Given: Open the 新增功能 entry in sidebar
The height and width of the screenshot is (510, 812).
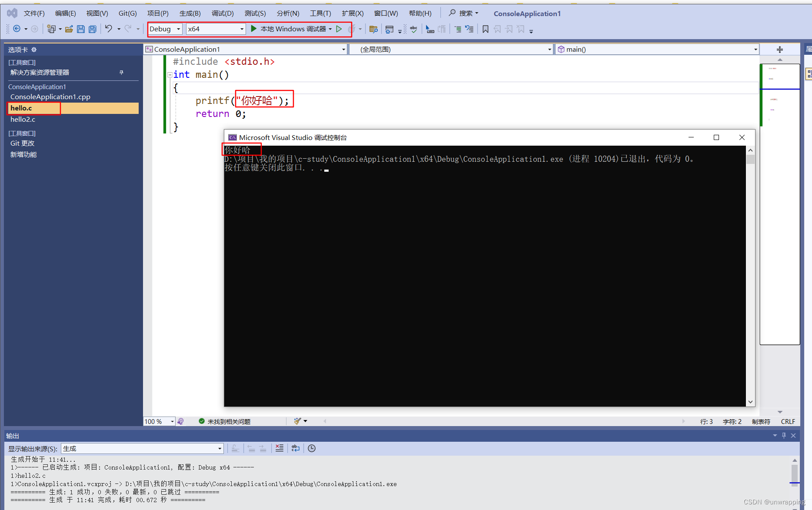Looking at the screenshot, I should [x=23, y=154].
